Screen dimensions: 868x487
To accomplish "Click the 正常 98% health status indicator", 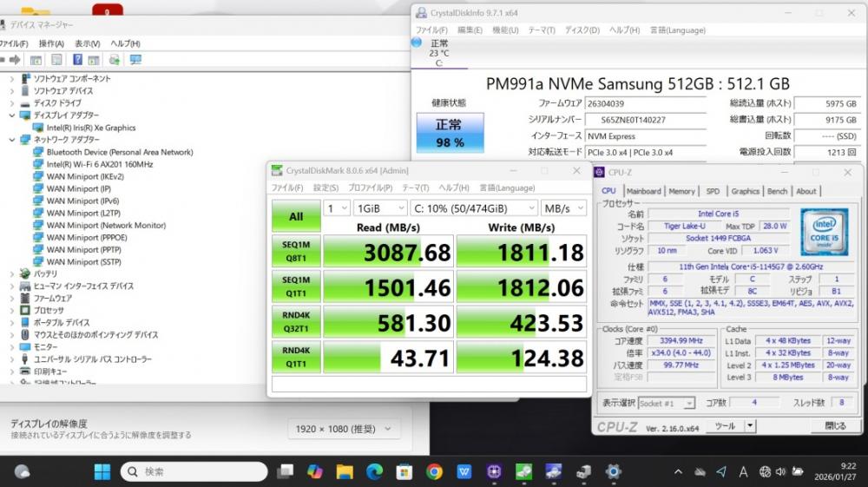I will tap(449, 133).
